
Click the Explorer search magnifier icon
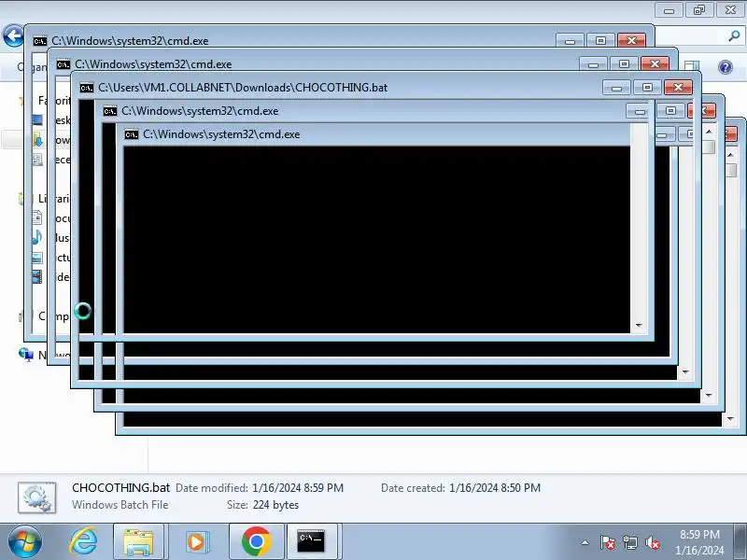click(734, 35)
